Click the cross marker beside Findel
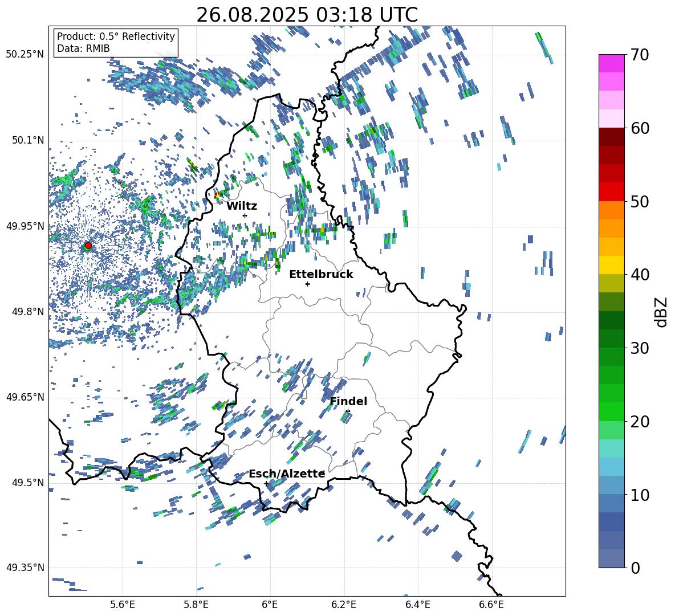Viewport: 675px width, 616px height. point(348,411)
